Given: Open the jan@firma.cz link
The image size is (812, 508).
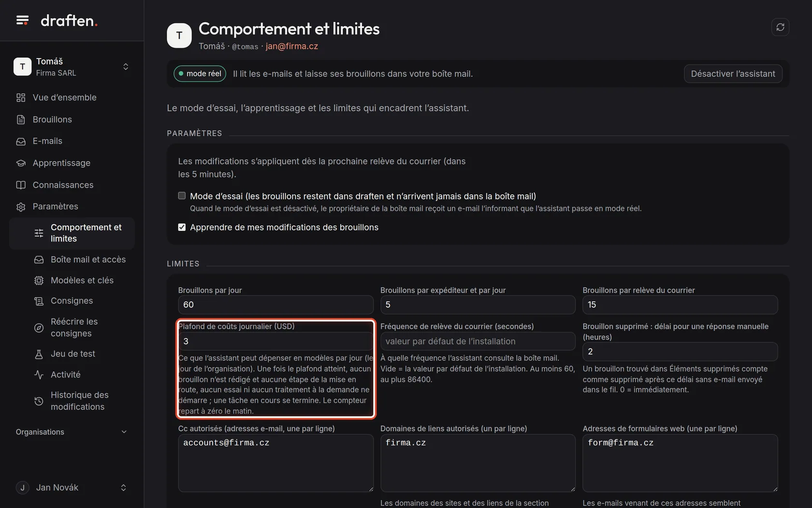Looking at the screenshot, I should 291,46.
